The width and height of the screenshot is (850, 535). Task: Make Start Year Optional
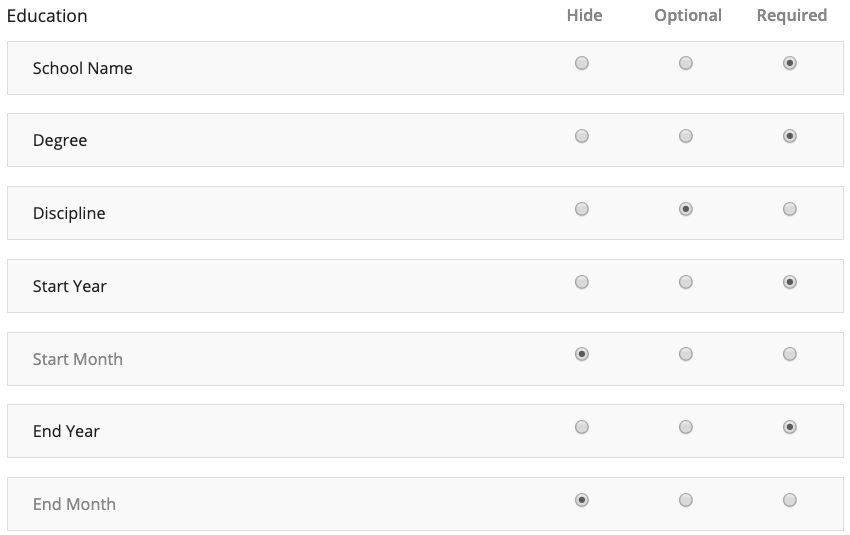click(x=686, y=282)
